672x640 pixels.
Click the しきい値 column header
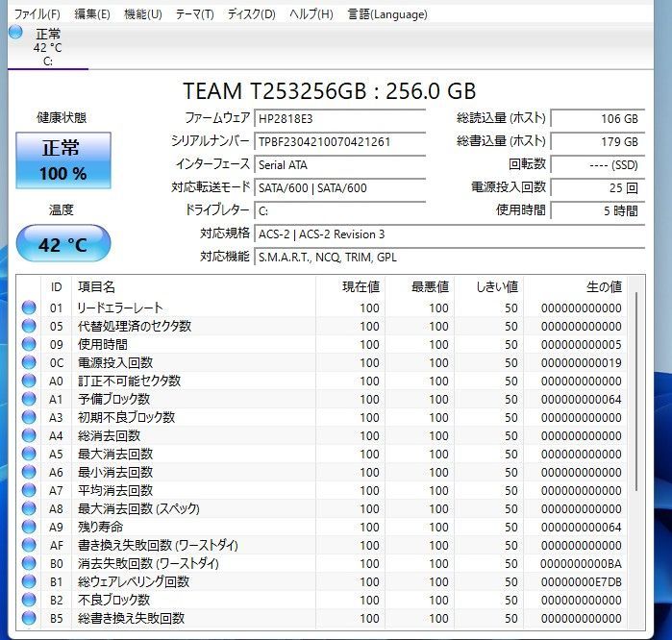489,287
